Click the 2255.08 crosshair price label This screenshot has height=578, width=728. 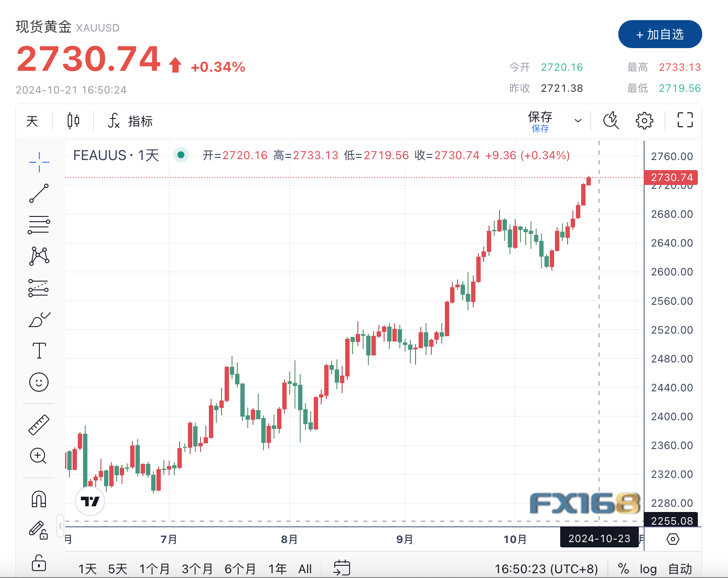671,521
